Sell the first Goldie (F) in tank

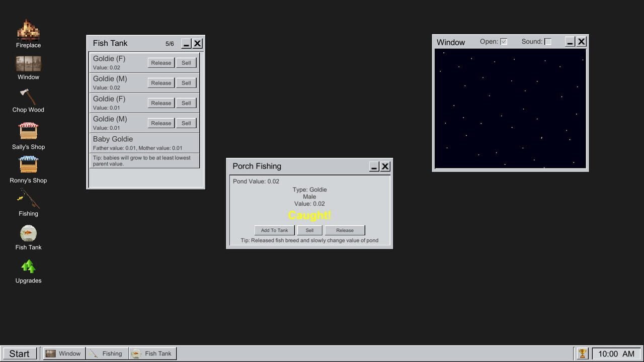tap(186, 63)
